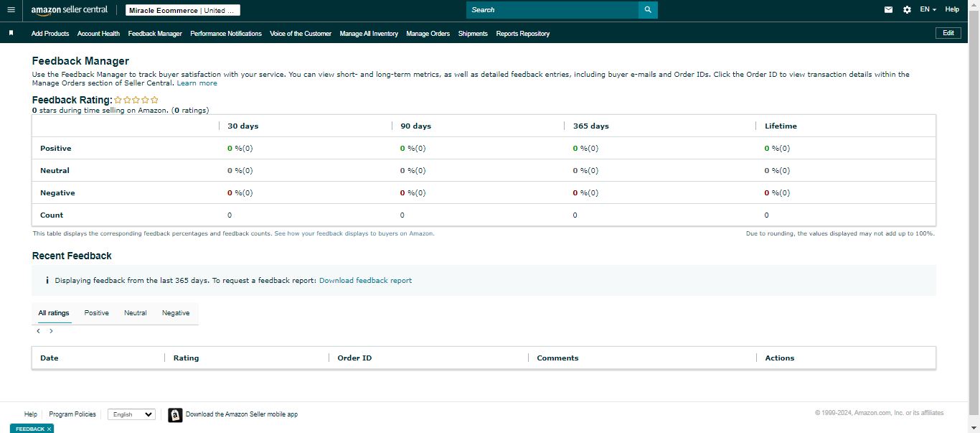Click the Date column header
This screenshot has height=433, width=980.
click(x=50, y=358)
